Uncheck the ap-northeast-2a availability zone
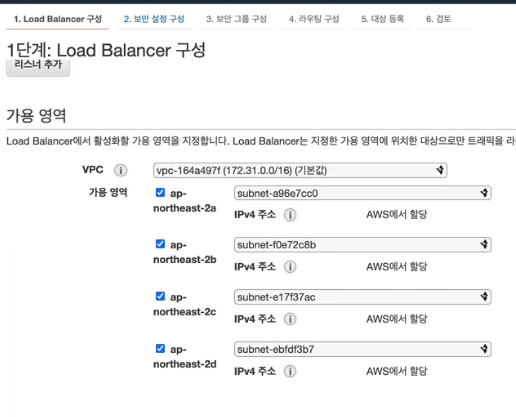The image size is (516, 417). pyautogui.click(x=160, y=192)
